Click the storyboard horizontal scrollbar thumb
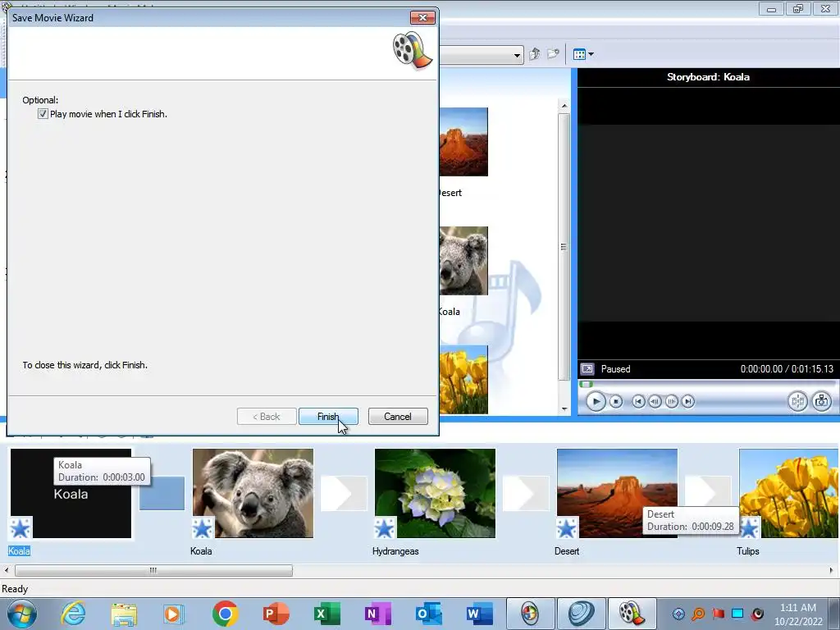 coord(153,570)
